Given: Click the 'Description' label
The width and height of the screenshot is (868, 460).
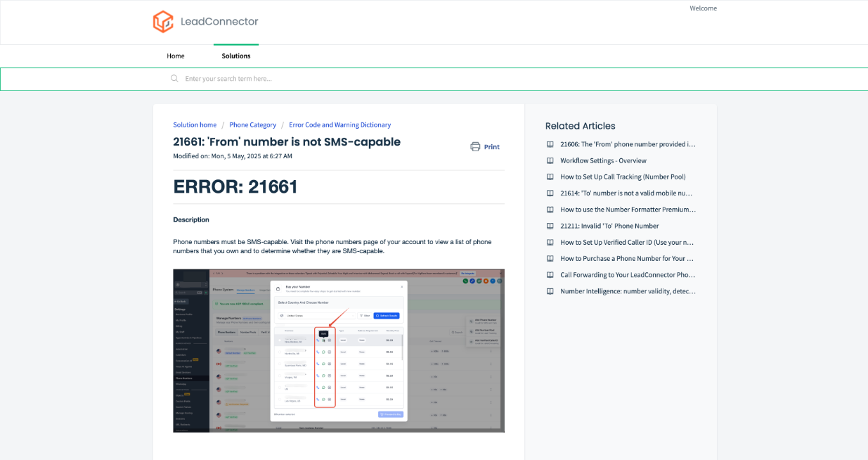Looking at the screenshot, I should (191, 219).
